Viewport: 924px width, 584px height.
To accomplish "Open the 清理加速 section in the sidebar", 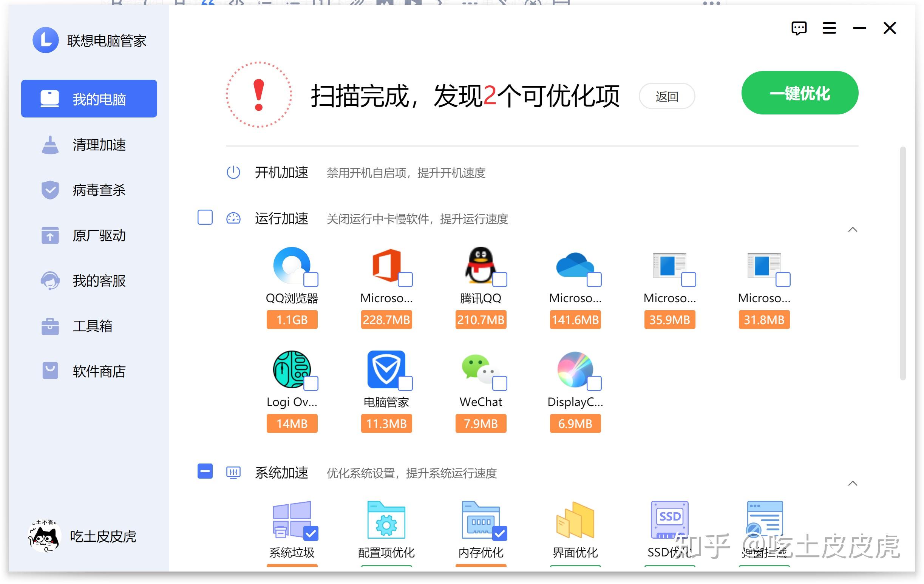I will click(89, 145).
